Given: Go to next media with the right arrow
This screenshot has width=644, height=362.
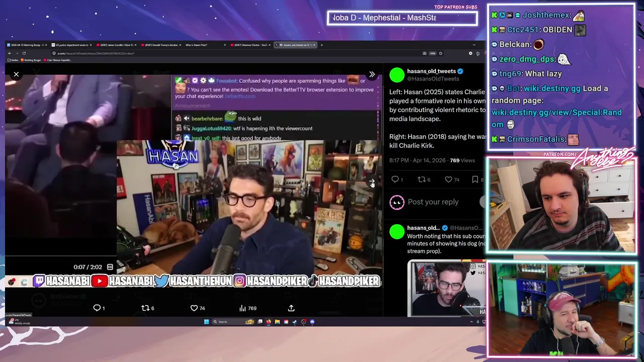Looking at the screenshot, I should tap(372, 182).
